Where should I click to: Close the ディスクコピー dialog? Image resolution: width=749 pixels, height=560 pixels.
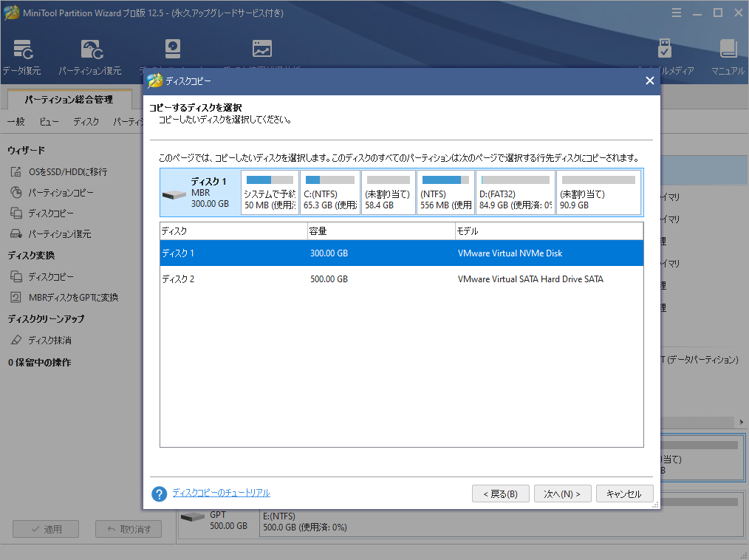(649, 81)
